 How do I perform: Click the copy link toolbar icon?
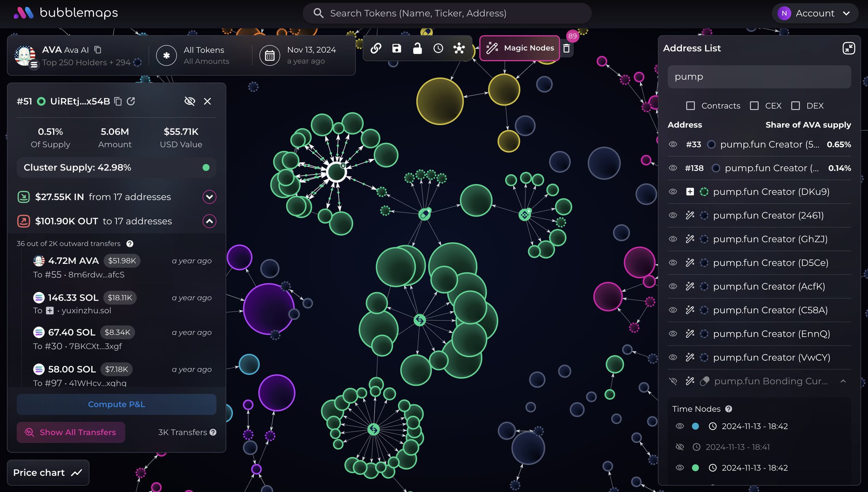376,48
